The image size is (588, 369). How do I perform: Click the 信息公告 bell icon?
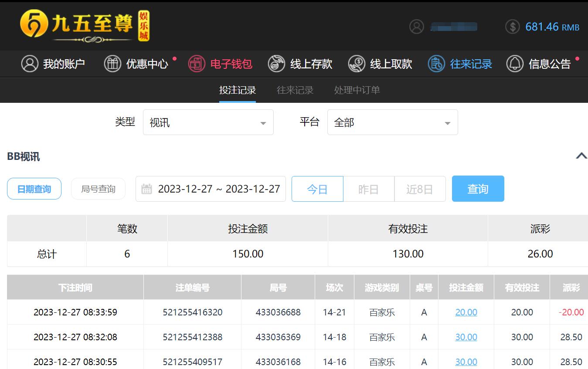(x=515, y=64)
